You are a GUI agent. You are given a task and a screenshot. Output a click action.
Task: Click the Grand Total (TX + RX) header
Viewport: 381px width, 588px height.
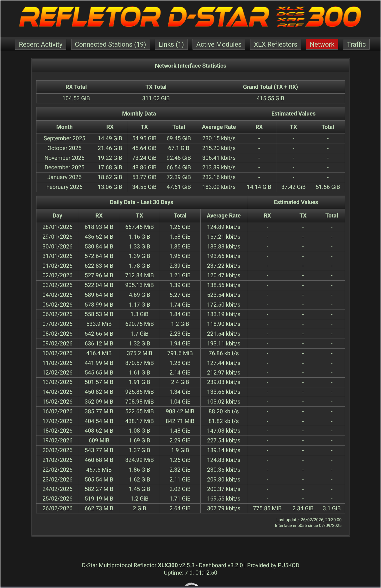click(270, 87)
